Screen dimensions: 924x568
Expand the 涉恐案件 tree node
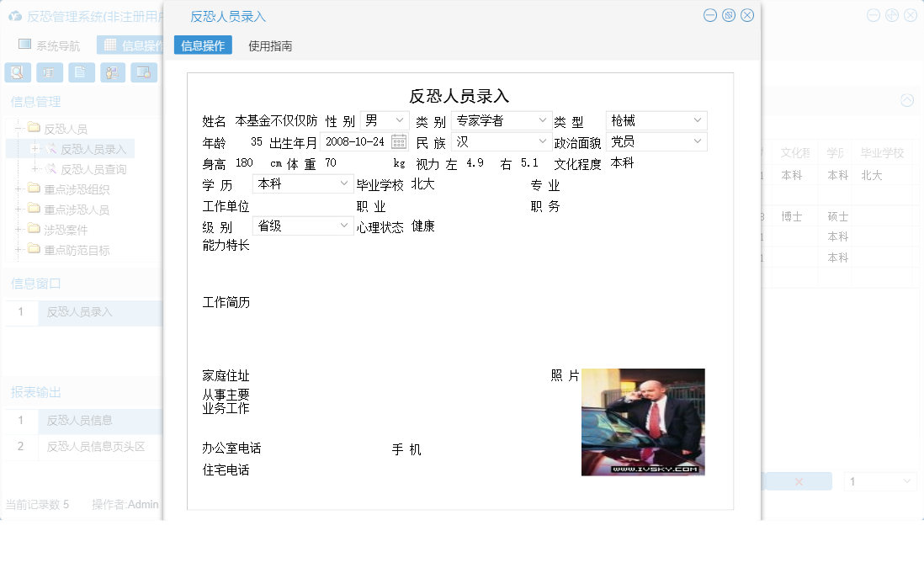(16, 229)
